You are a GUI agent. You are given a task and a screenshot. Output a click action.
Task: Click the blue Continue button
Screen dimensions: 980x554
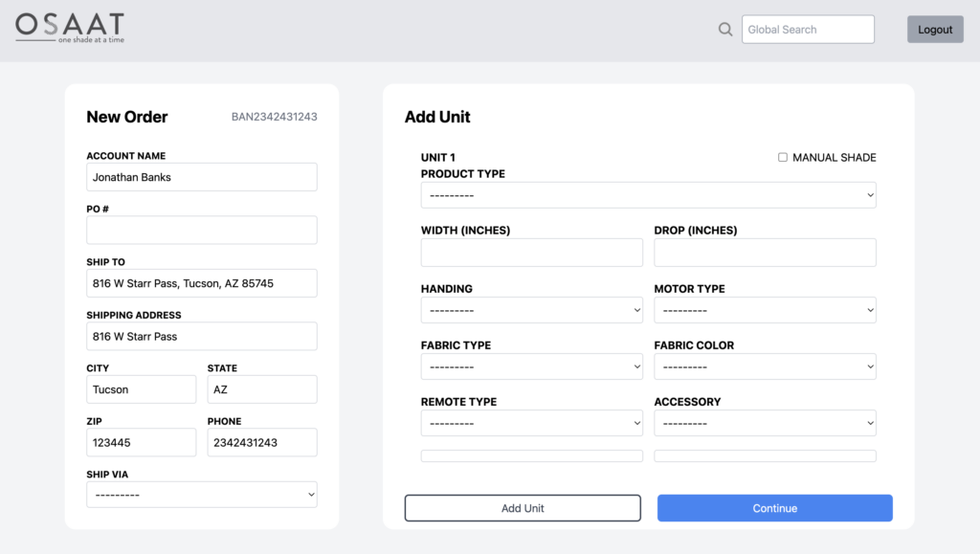(775, 508)
